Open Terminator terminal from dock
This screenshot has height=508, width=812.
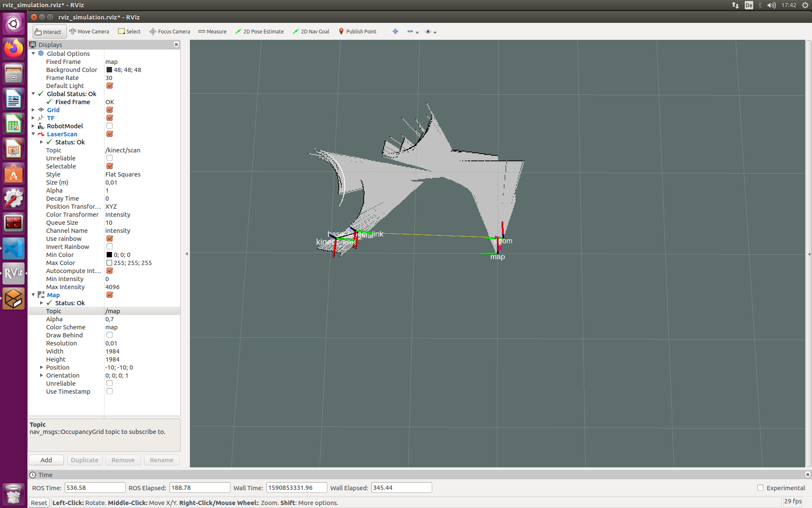(x=14, y=223)
